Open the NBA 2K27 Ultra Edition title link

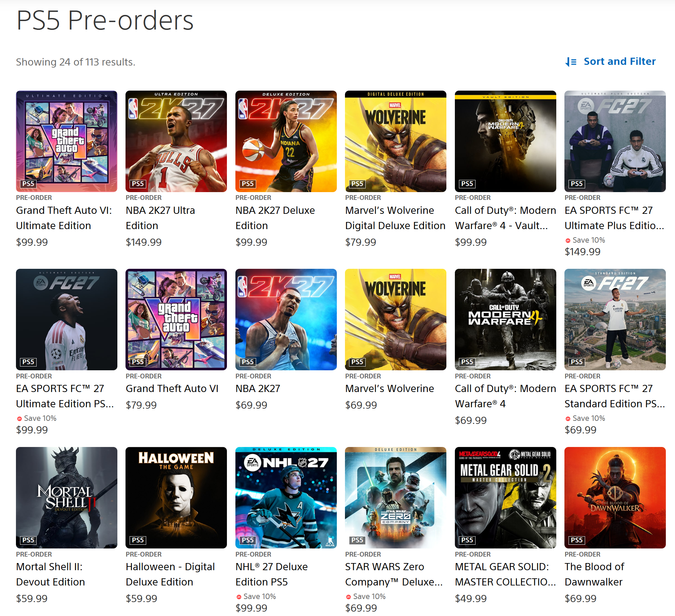tap(160, 218)
